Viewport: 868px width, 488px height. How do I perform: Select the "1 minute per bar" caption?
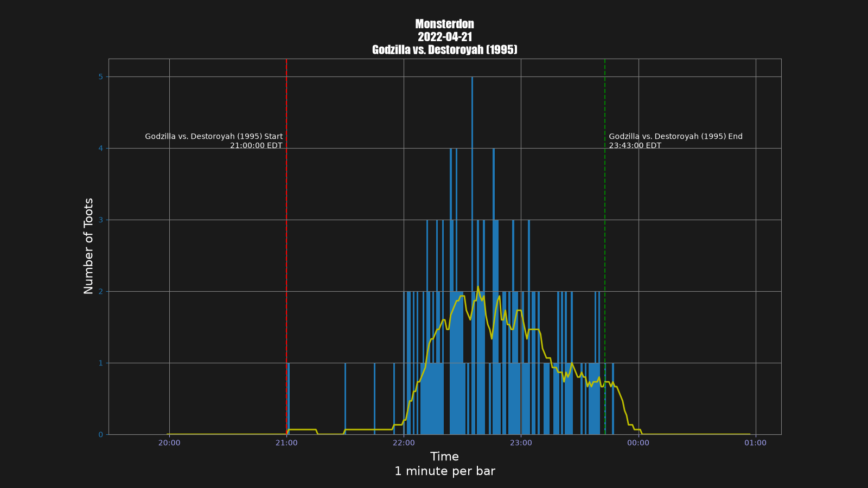[x=445, y=471]
